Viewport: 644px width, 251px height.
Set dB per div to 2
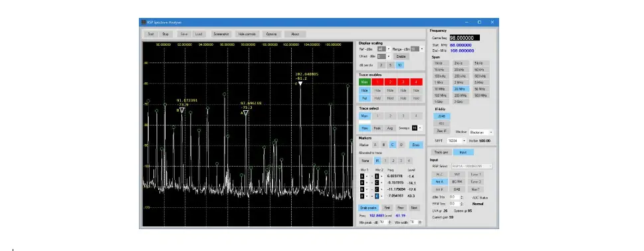tap(381, 65)
